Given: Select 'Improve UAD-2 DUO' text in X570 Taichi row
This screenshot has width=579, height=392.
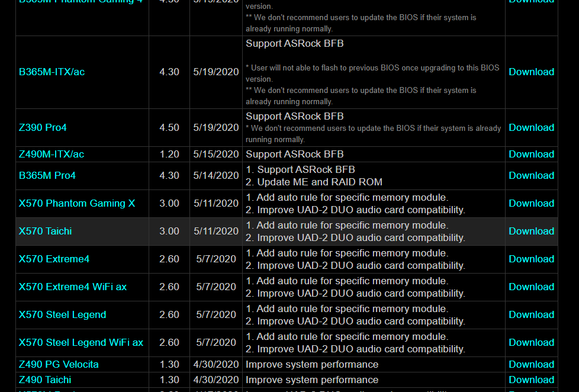Looking at the screenshot, I should click(304, 238).
